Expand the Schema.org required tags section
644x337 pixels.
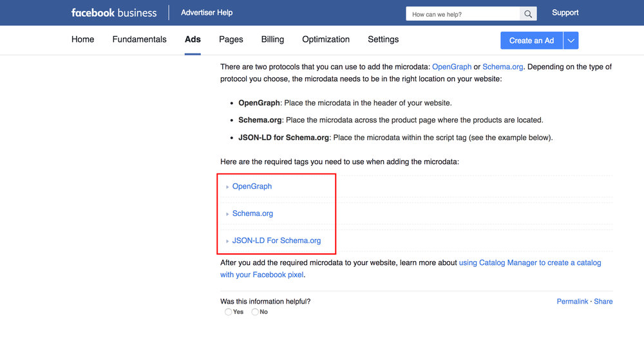click(x=252, y=213)
